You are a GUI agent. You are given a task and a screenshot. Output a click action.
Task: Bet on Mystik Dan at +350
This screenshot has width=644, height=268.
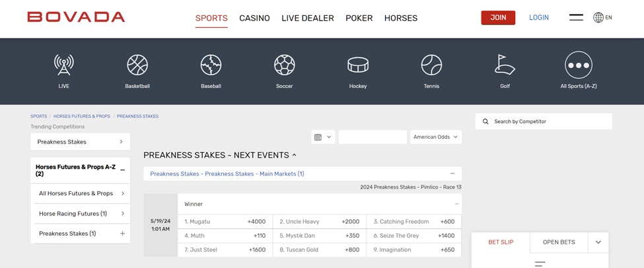click(319, 236)
